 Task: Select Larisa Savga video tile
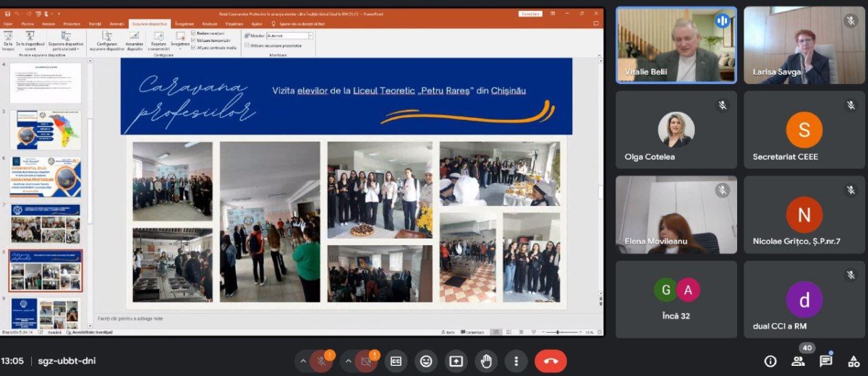coord(804,46)
